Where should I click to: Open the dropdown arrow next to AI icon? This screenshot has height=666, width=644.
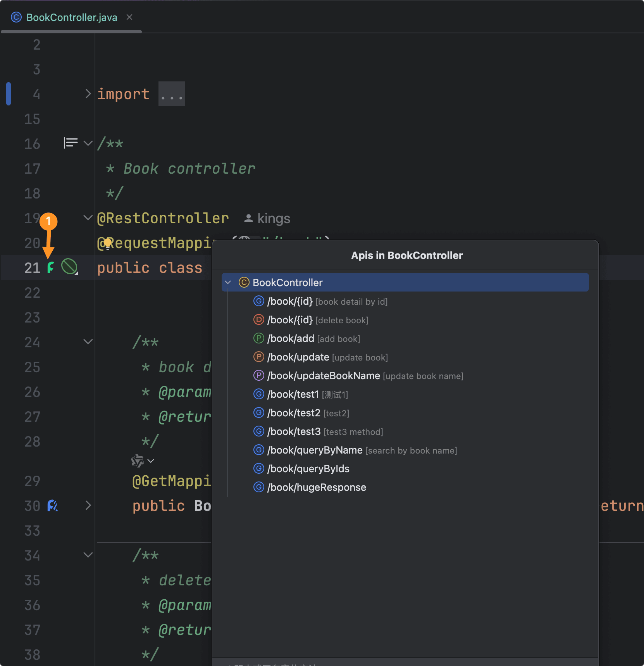click(151, 461)
